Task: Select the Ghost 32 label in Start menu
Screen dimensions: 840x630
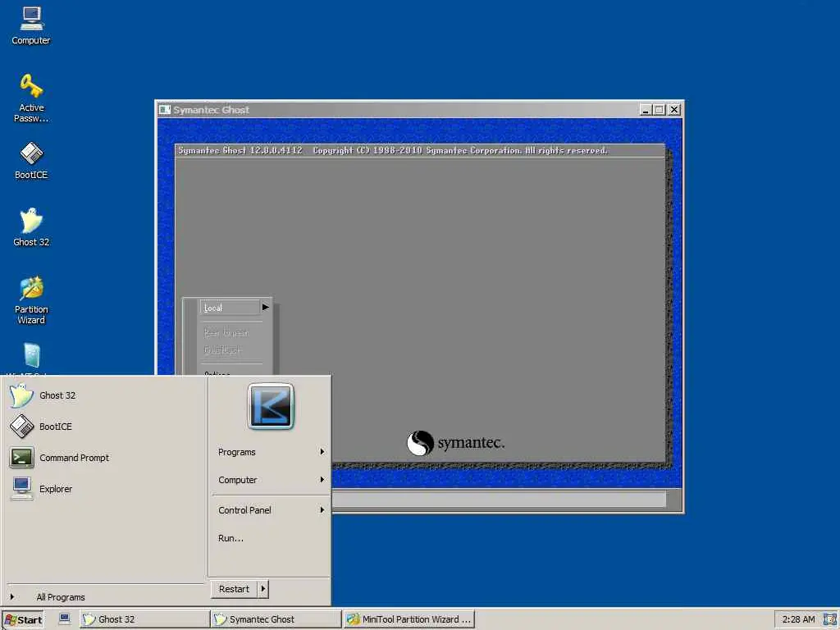Action: (57, 395)
